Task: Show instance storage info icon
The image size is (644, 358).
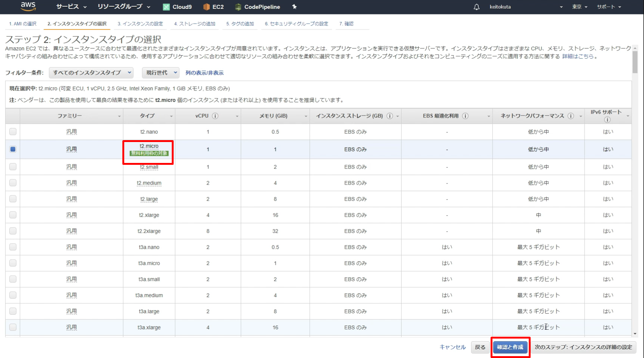Action: 390,116
